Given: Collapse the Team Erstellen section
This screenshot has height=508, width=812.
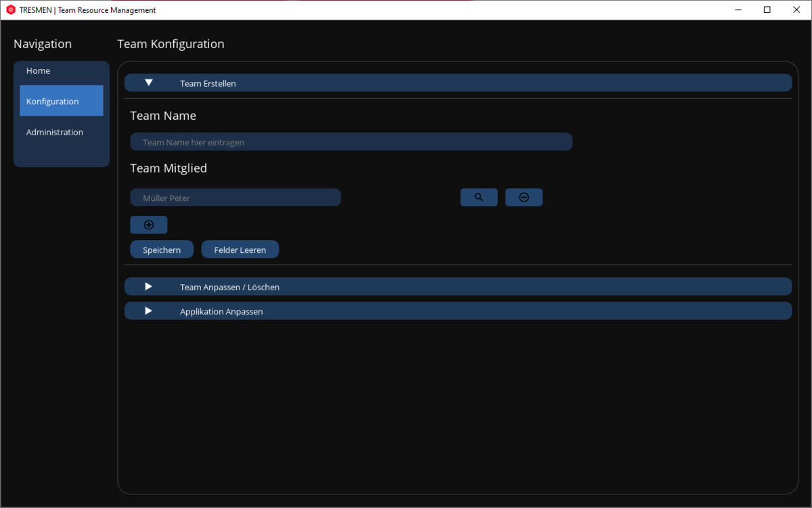Looking at the screenshot, I should click(x=149, y=83).
